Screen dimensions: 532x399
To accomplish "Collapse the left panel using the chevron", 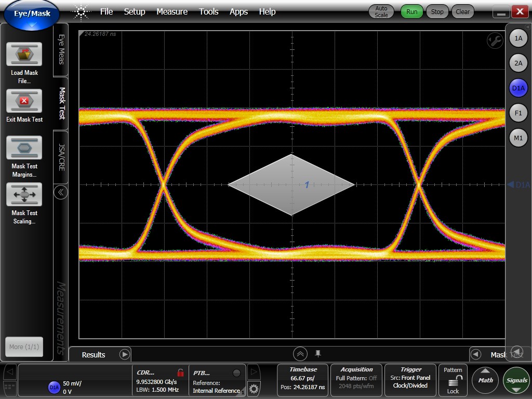I will coord(61,192).
